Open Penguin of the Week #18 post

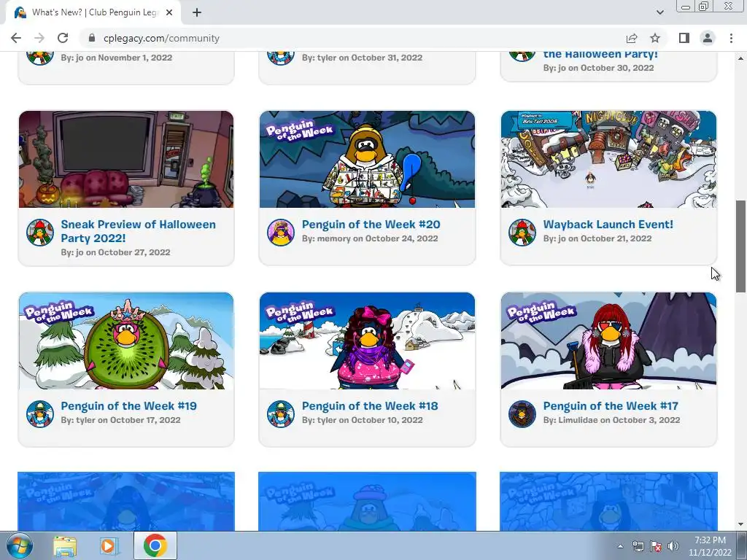370,405
